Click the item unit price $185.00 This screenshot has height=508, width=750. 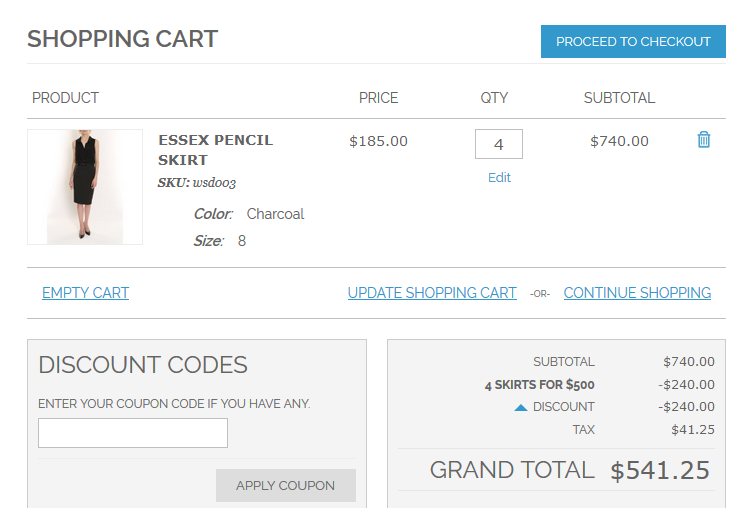tap(378, 141)
